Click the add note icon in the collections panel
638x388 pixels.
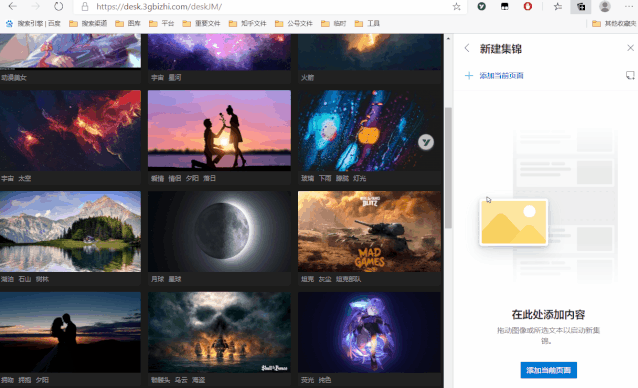(x=630, y=75)
